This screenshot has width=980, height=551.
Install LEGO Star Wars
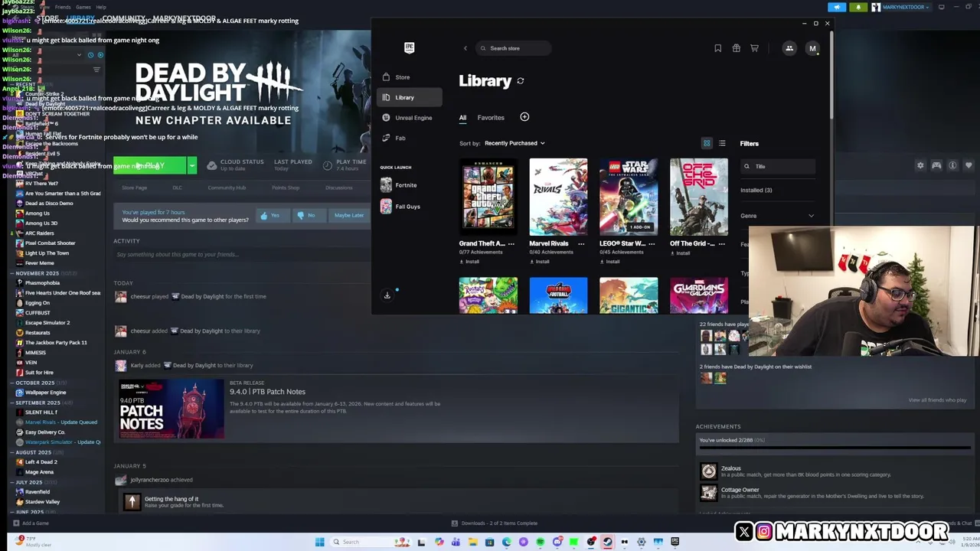tap(609, 262)
